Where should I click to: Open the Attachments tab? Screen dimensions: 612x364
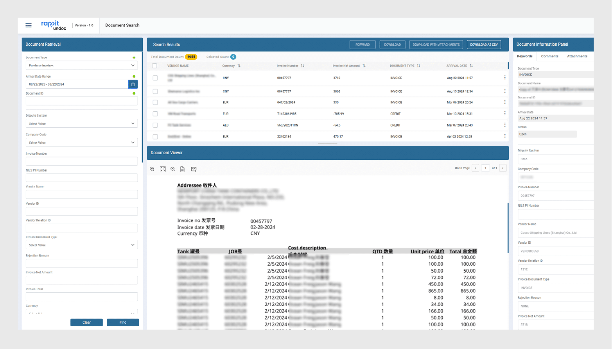pyautogui.click(x=577, y=56)
